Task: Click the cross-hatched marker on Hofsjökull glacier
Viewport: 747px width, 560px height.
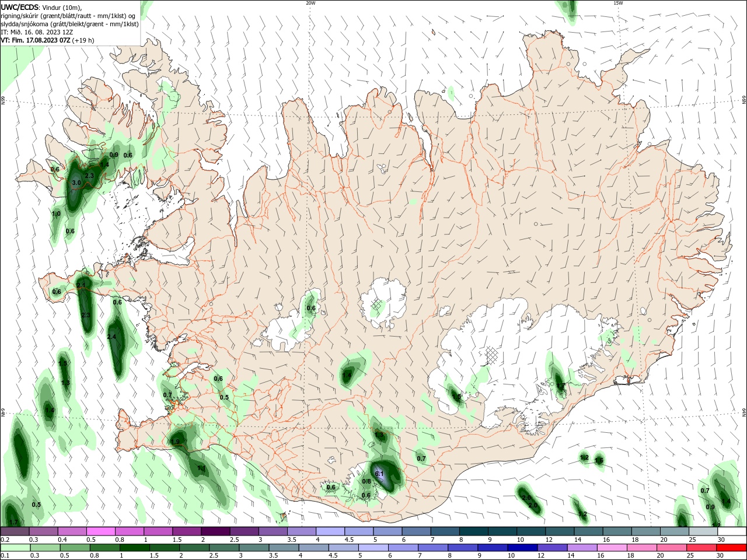Action: (x=377, y=304)
